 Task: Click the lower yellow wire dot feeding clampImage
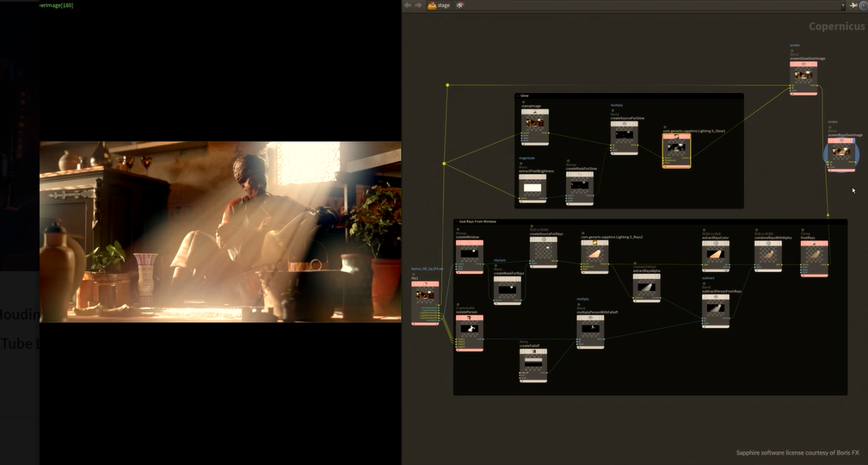(x=444, y=164)
